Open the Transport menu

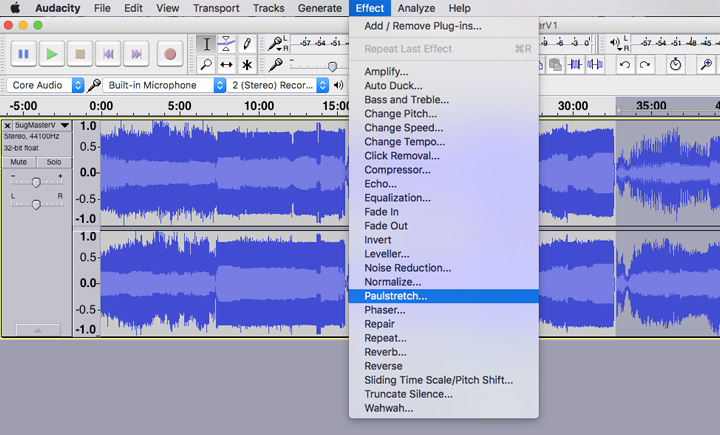(x=216, y=8)
